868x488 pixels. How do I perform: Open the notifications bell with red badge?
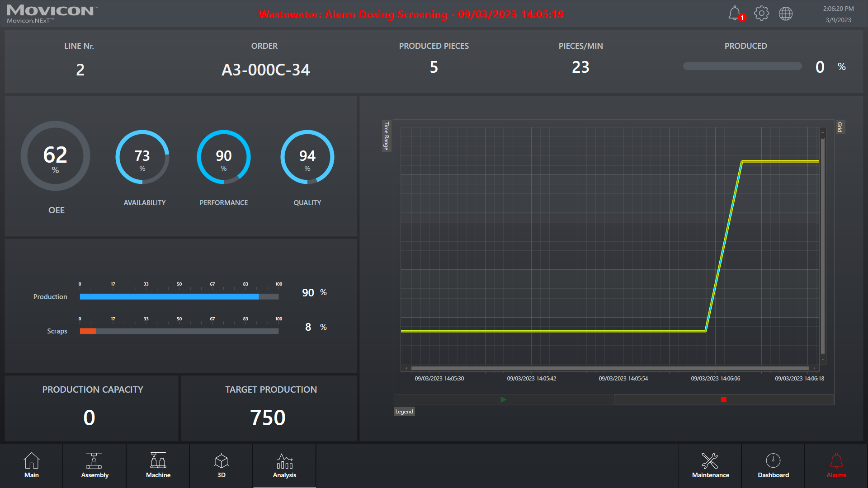733,13
